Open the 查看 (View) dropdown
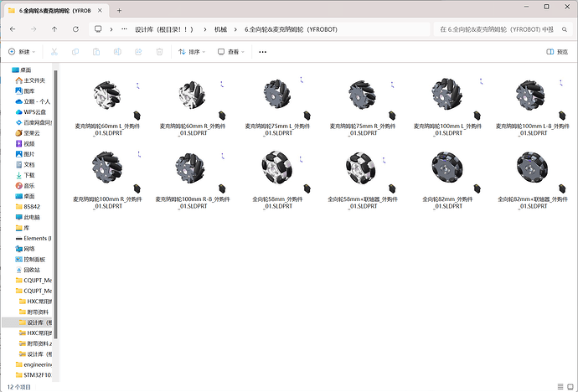Viewport: 578px width, 392px height. click(x=230, y=52)
